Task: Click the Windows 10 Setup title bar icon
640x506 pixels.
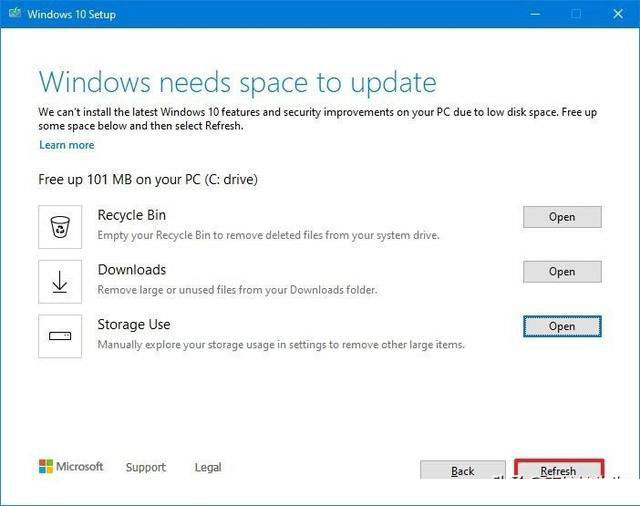Action: point(15,13)
